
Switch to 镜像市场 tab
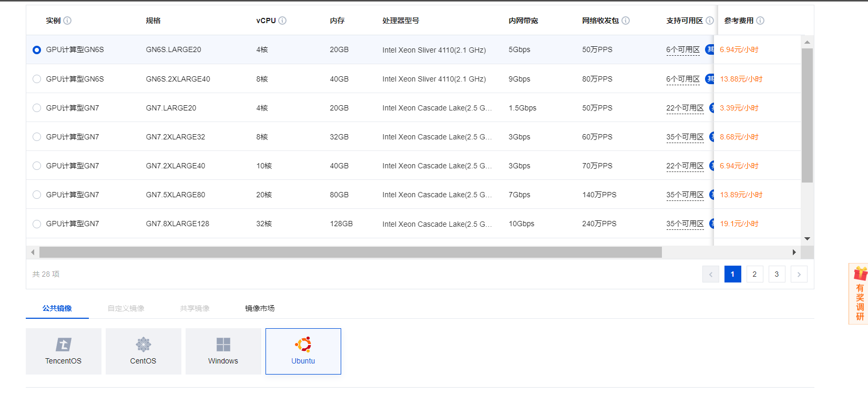click(260, 308)
